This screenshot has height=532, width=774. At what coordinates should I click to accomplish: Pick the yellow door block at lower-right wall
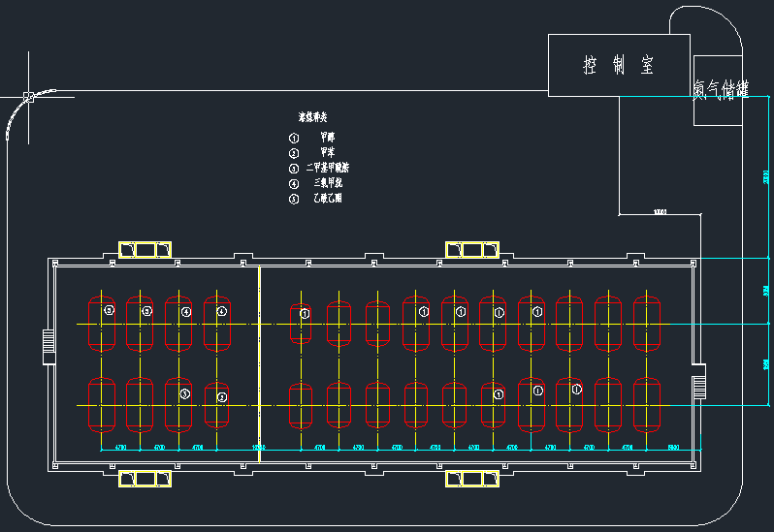[471, 478]
